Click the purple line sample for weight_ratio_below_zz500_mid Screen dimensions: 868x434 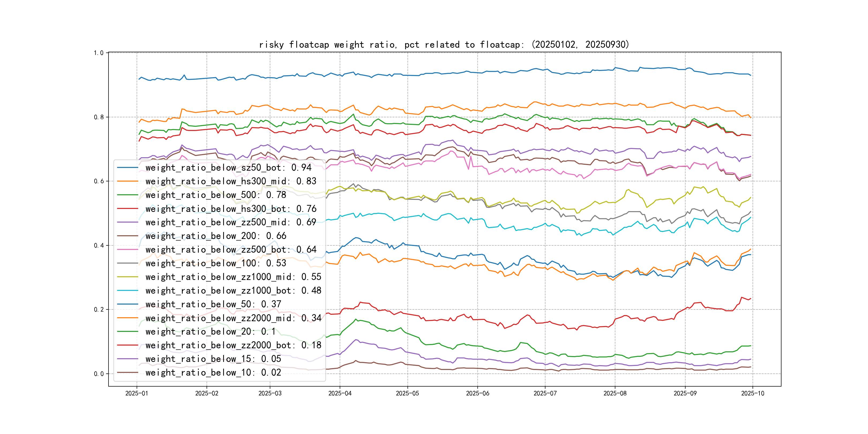[127, 222]
